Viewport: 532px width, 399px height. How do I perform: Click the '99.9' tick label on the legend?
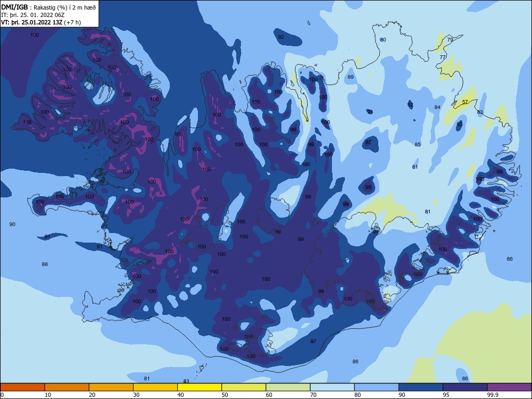(492, 395)
